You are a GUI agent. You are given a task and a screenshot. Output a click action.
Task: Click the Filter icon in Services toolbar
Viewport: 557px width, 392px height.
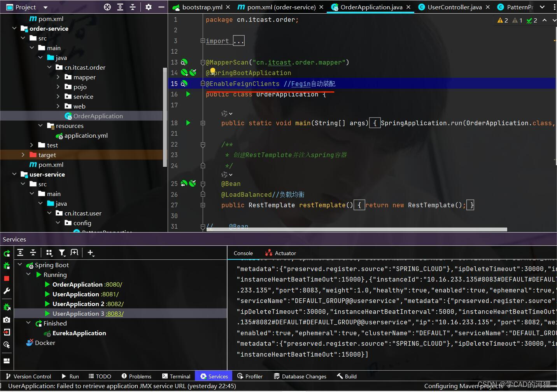[62, 253]
